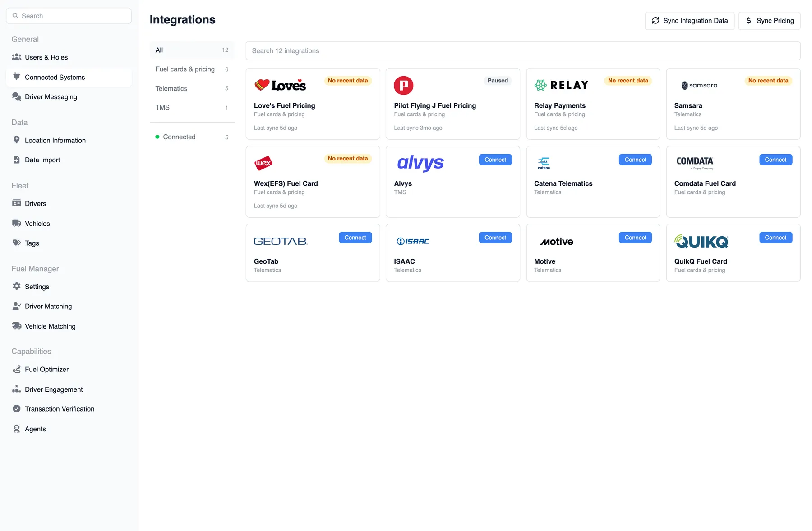812x531 pixels.
Task: Click the Location Information pin icon
Action: pyautogui.click(x=17, y=140)
